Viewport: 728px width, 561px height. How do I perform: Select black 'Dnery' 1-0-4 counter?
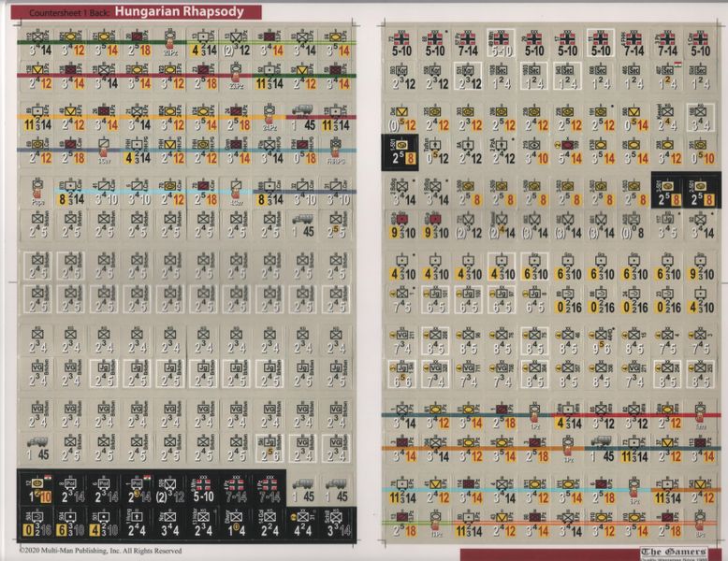click(x=237, y=523)
